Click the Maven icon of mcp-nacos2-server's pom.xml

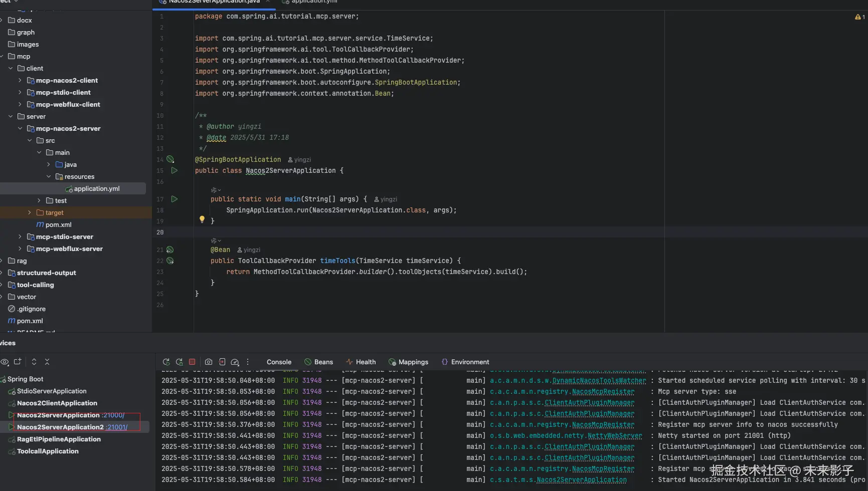40,224
